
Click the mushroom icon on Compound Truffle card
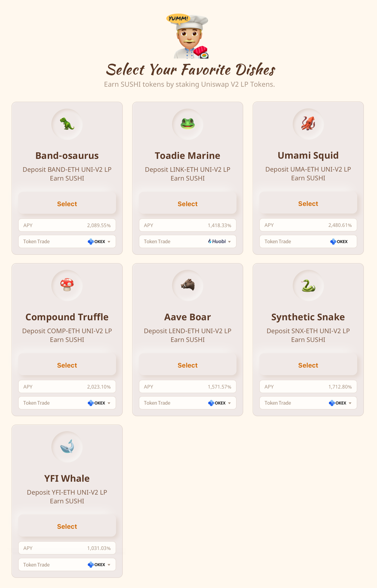(x=67, y=285)
